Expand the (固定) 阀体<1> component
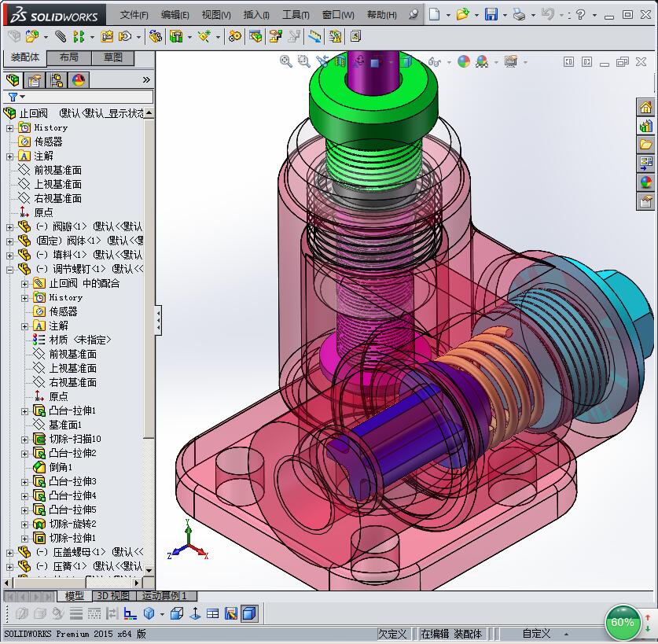The image size is (658, 644). coord(9,241)
